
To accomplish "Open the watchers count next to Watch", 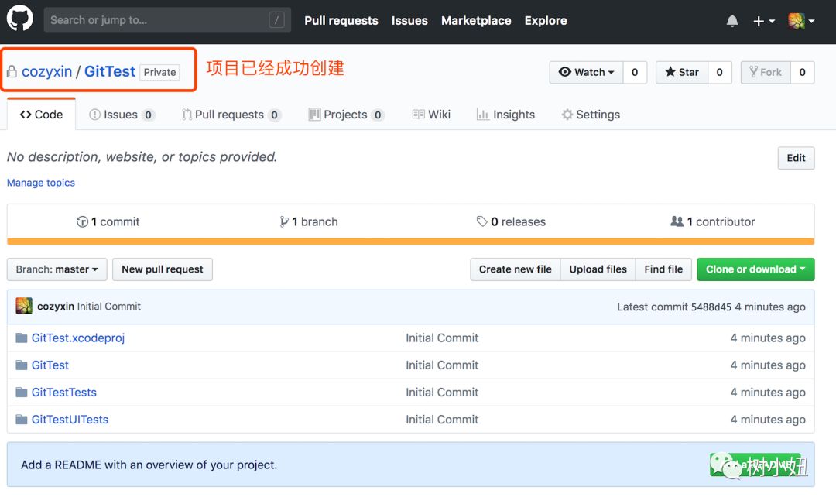I will pos(635,72).
